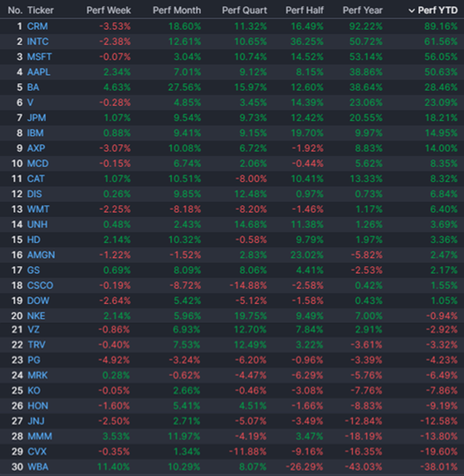Select MMM's 11.97% Perf Month value
Screen dimensions: 464x476
(184, 436)
